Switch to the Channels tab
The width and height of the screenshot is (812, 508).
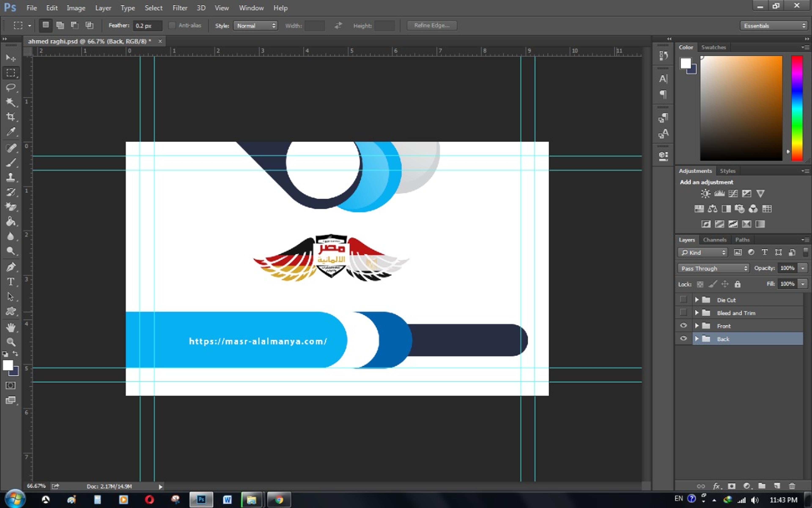pyautogui.click(x=714, y=240)
